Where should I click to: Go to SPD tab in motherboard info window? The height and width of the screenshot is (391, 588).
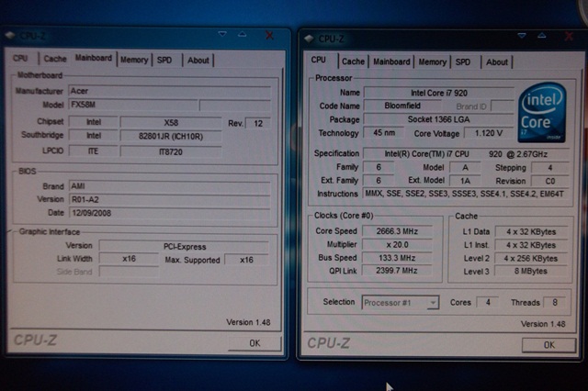tap(164, 60)
